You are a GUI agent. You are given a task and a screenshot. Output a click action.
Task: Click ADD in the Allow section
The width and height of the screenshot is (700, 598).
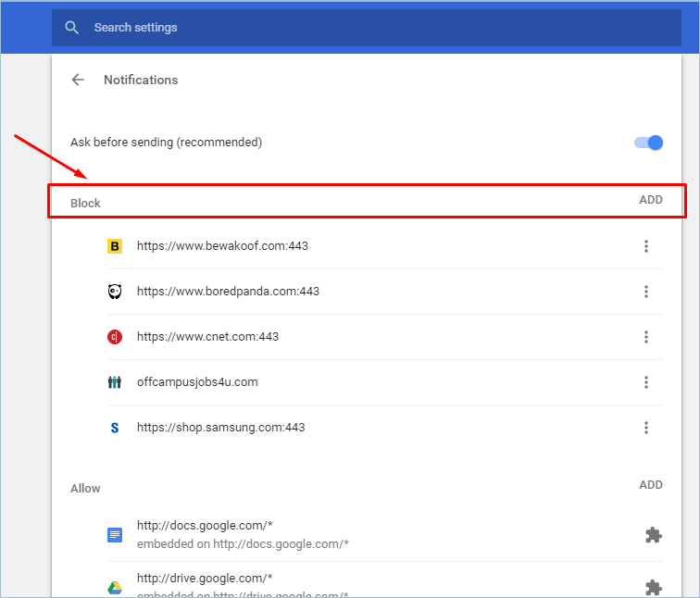(651, 485)
